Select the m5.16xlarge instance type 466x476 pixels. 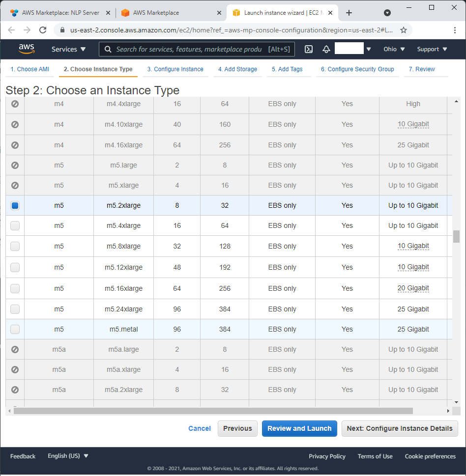click(x=15, y=288)
